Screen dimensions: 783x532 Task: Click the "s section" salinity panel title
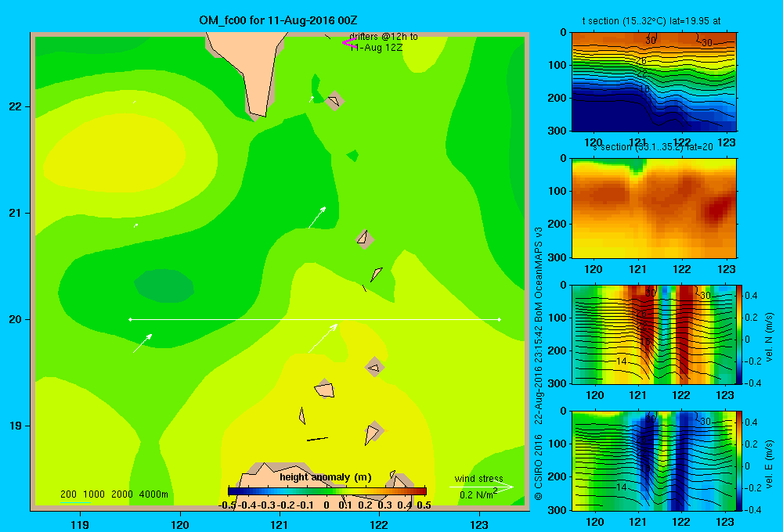pyautogui.click(x=653, y=147)
